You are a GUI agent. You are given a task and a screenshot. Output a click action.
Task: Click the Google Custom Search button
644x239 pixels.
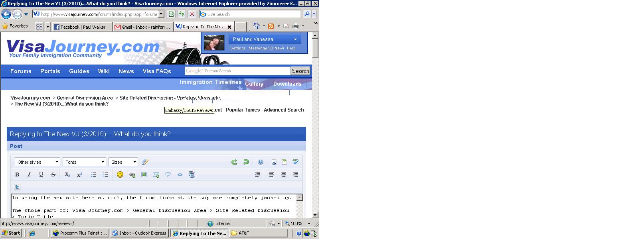pos(300,71)
